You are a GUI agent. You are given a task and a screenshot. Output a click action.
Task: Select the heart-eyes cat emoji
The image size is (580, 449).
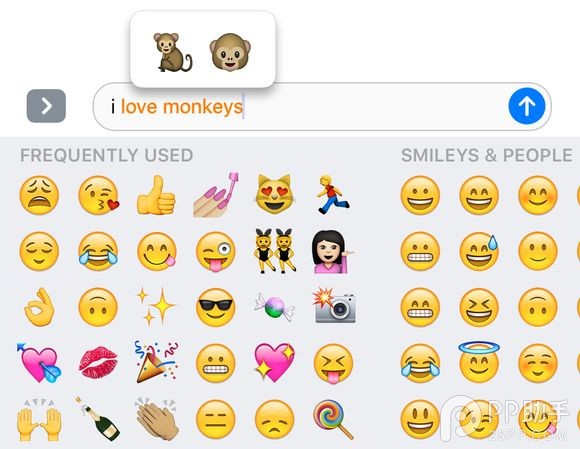[274, 194]
